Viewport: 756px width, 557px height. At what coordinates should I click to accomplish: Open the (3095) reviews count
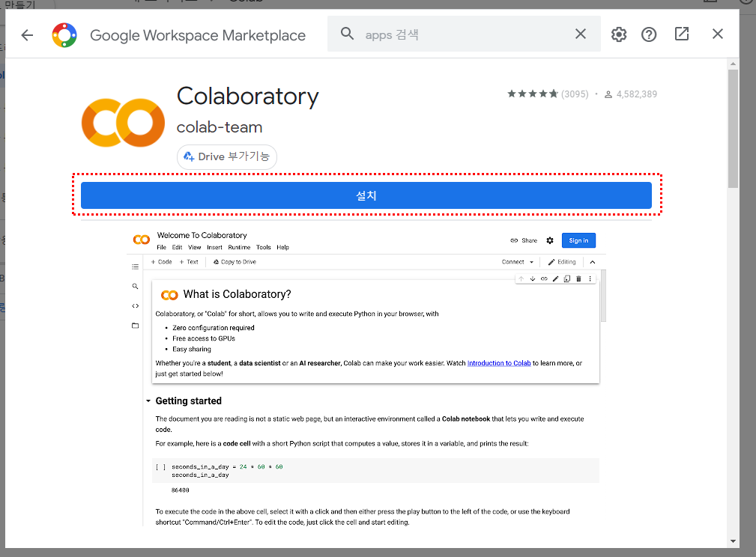575,94
